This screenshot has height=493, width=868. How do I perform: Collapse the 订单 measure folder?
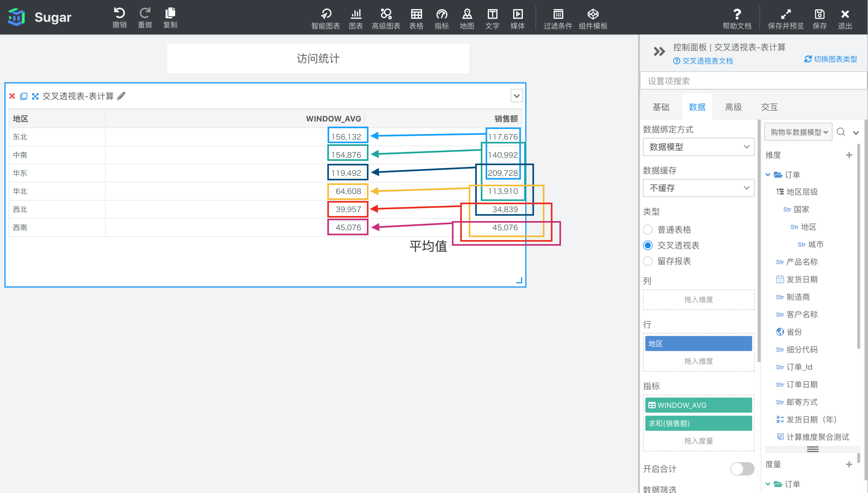coord(768,484)
